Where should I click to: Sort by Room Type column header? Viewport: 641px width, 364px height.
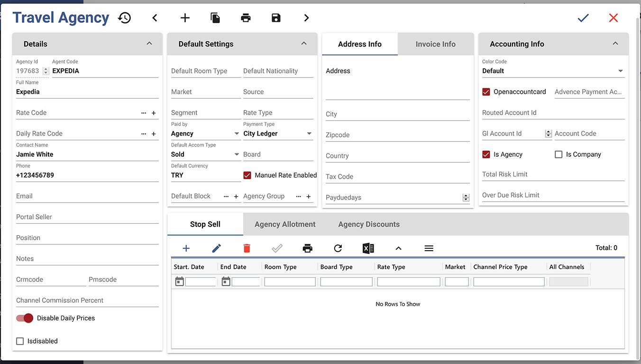pos(281,267)
